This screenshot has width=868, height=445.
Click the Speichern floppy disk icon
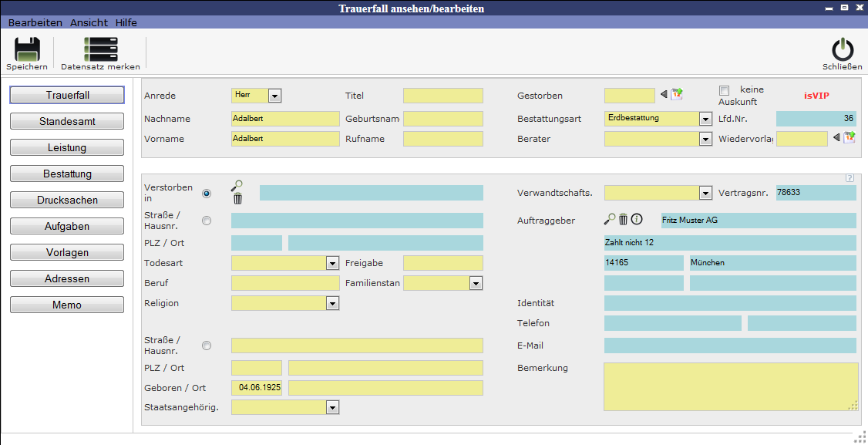[x=27, y=50]
